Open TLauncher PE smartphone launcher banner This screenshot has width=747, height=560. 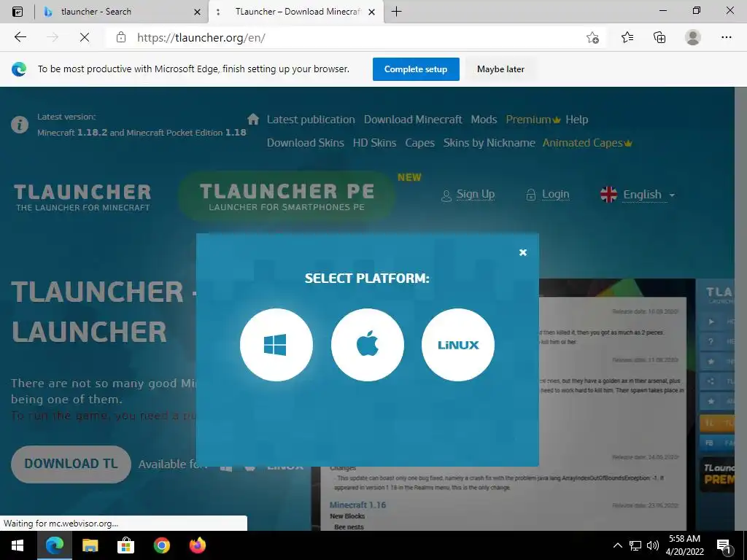coord(287,197)
